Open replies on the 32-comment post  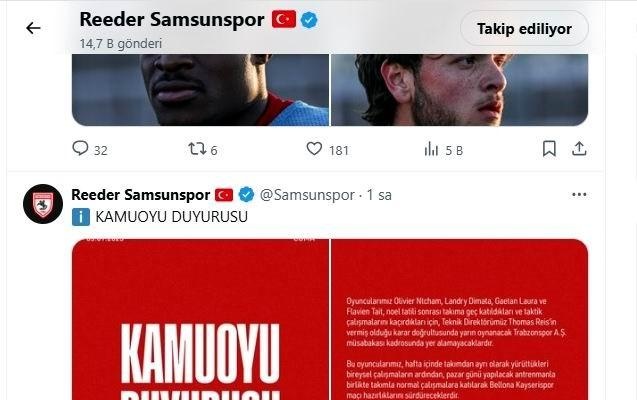coord(90,149)
